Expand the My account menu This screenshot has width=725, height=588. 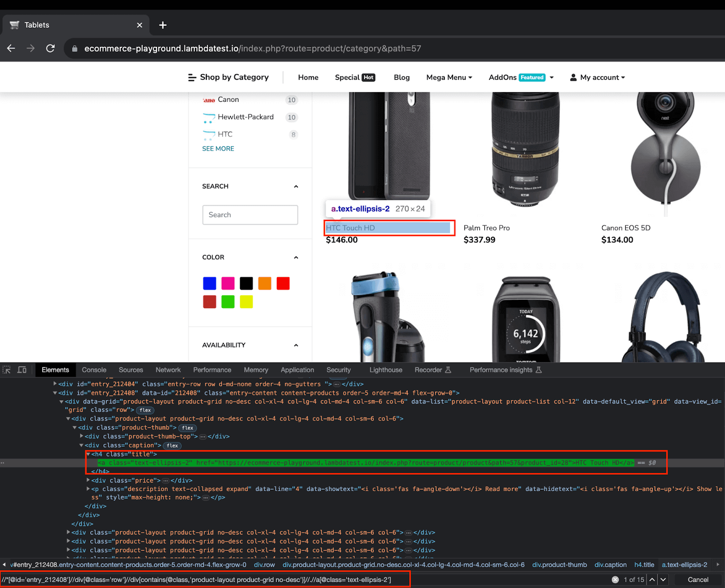597,77
